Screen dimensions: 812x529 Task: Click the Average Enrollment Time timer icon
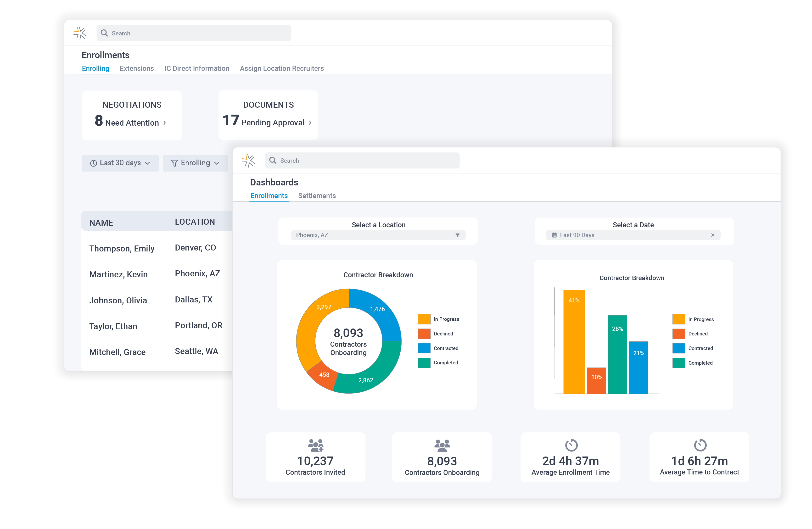click(x=571, y=445)
